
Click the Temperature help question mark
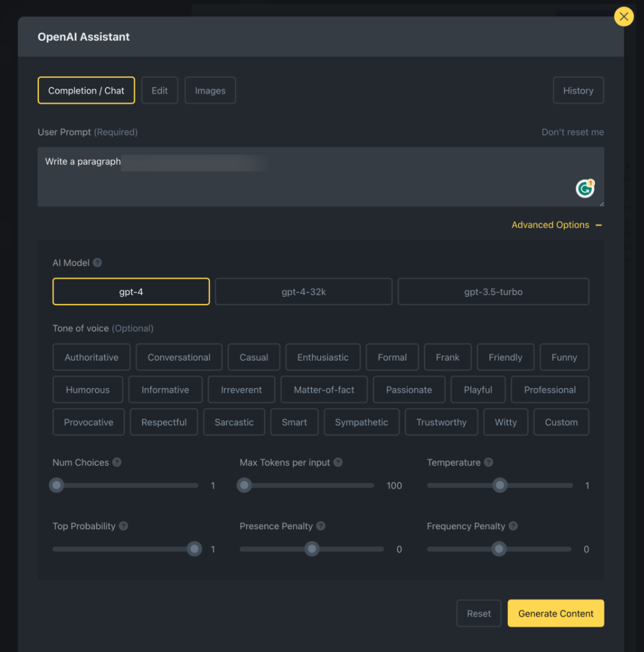click(489, 463)
